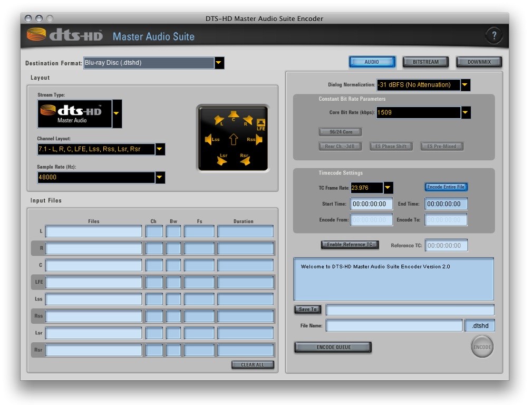Click the listener arrow in speaker diagram
532x405 pixels.
[234, 139]
